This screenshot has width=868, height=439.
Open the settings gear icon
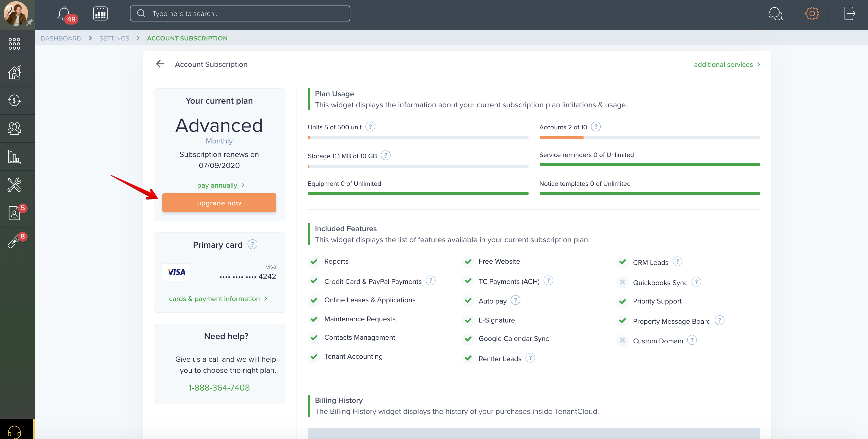(812, 13)
